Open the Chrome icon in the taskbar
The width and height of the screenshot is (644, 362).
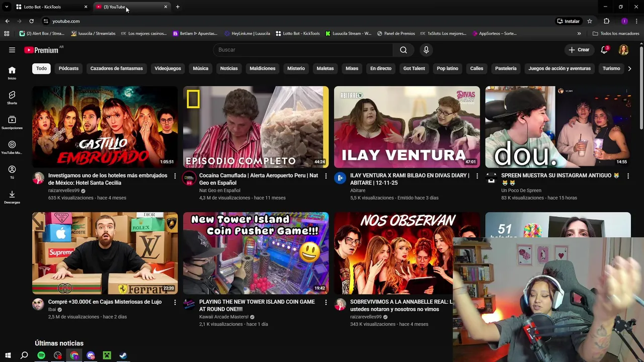click(x=74, y=355)
